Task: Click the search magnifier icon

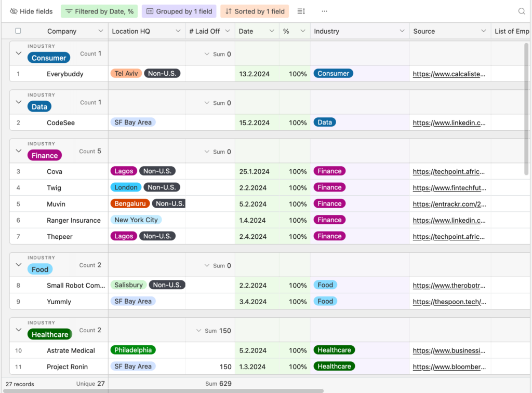Action: (522, 11)
